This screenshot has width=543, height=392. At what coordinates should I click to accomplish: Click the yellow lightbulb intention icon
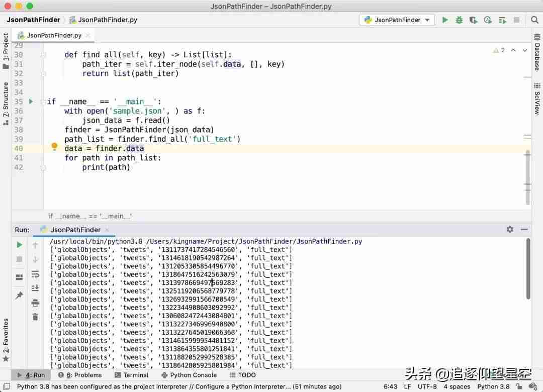54,147
